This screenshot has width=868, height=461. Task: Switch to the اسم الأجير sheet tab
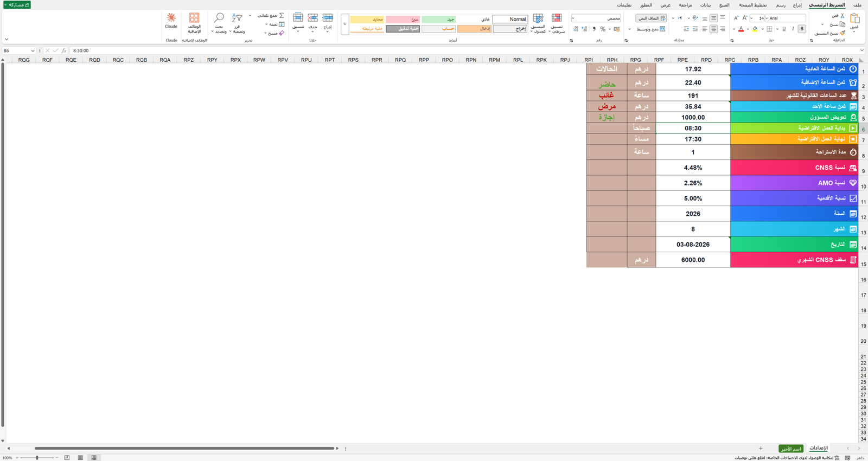coord(791,449)
